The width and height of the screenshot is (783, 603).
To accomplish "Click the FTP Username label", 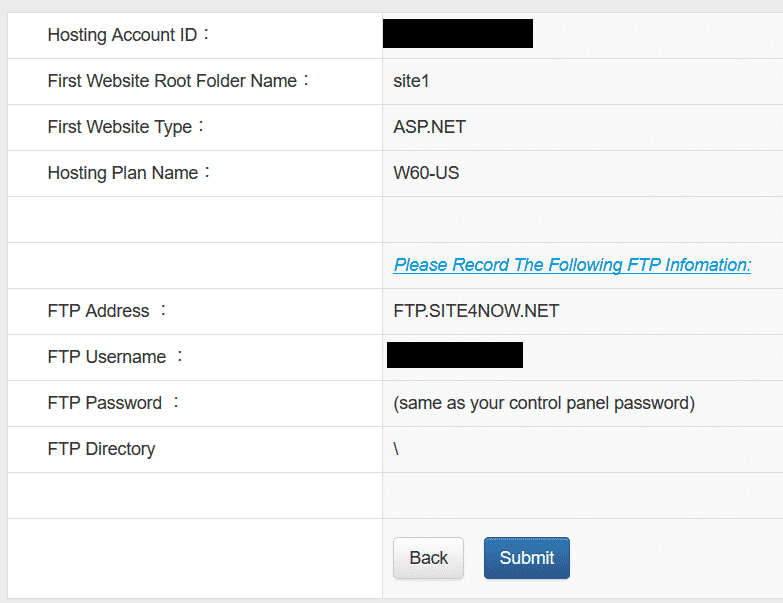I will tap(115, 357).
